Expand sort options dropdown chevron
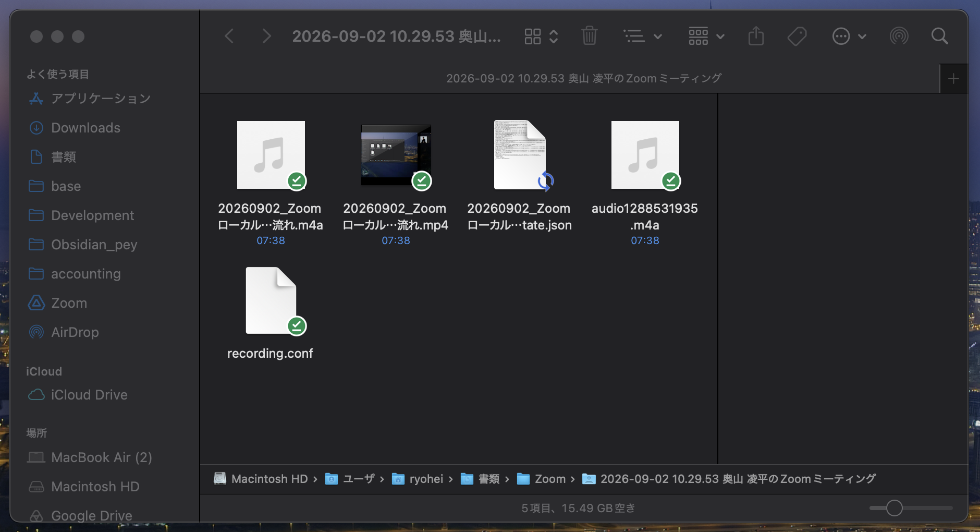The height and width of the screenshot is (532, 980). pyautogui.click(x=658, y=37)
